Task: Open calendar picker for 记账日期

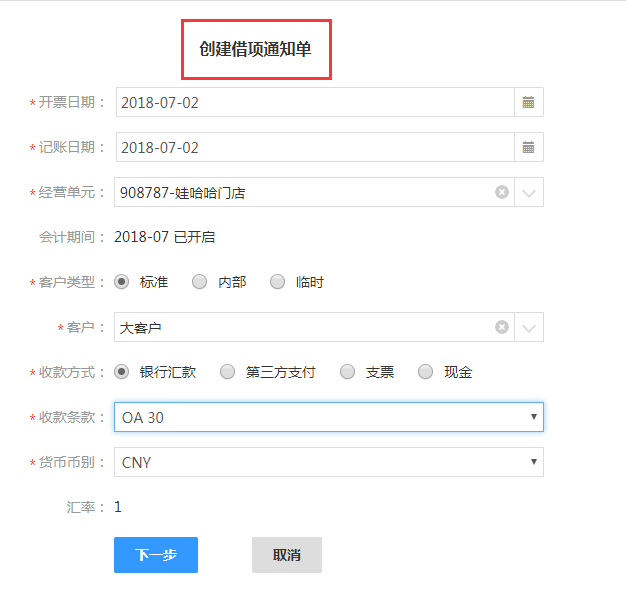Action: [529, 147]
